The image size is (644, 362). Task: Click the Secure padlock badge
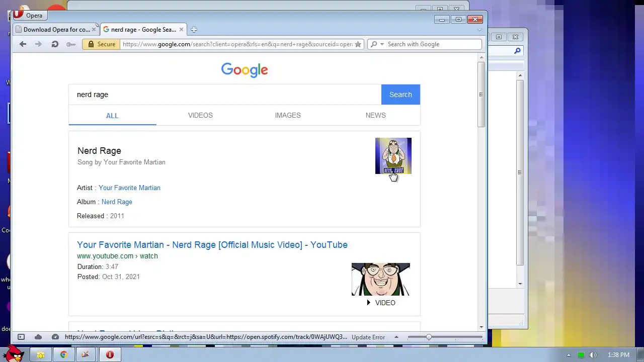click(x=101, y=44)
